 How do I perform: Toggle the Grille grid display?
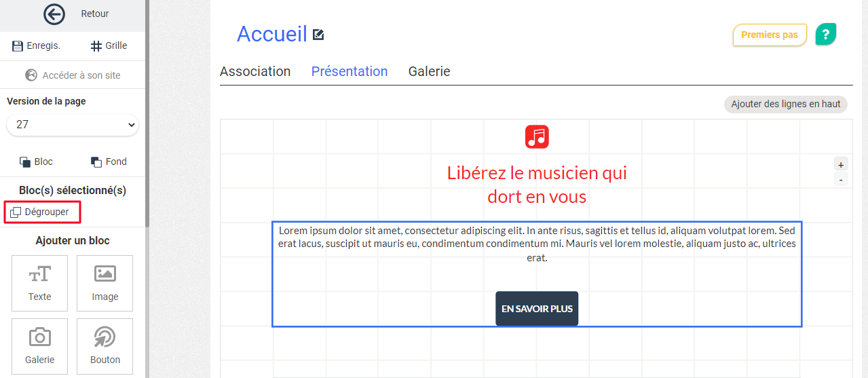(109, 45)
